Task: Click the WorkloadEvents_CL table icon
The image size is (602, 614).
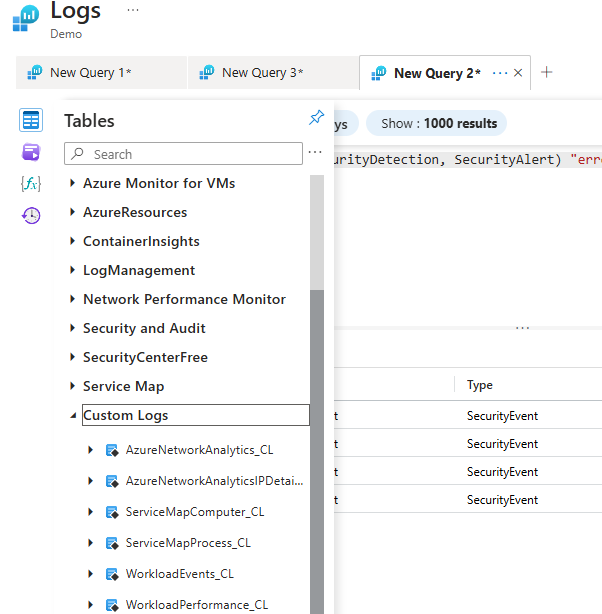Action: click(112, 574)
